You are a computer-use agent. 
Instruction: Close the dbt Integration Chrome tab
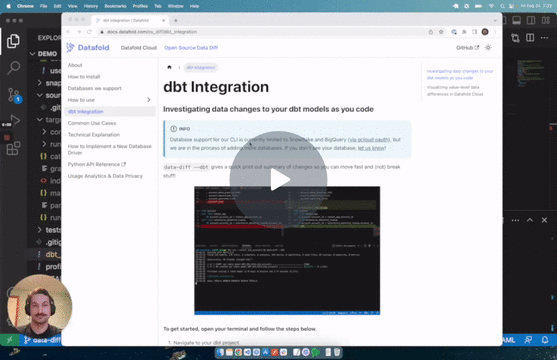point(163,20)
